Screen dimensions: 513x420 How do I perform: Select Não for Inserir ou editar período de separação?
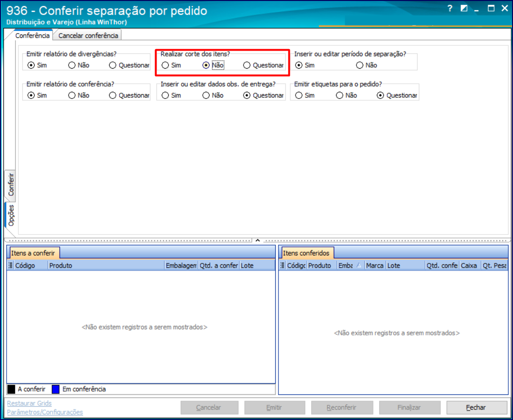366,65
